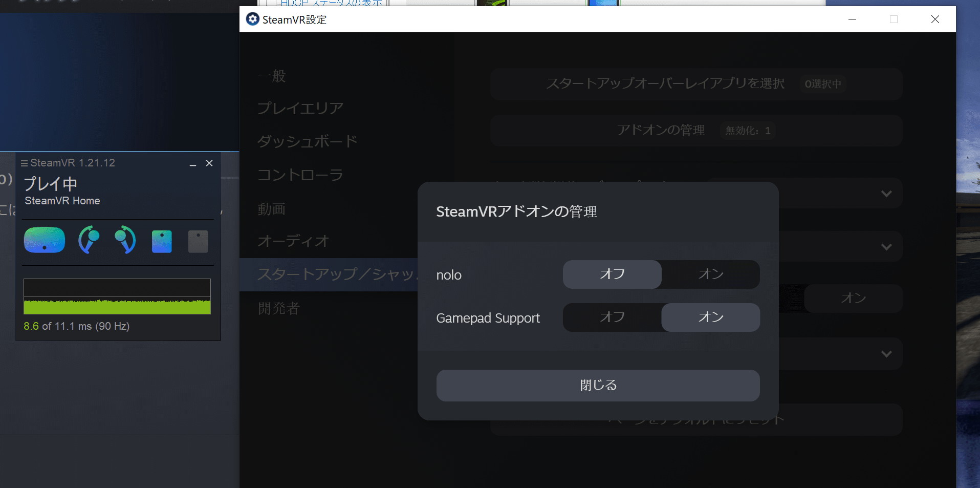Click the プレイ中 status heading

point(51,183)
